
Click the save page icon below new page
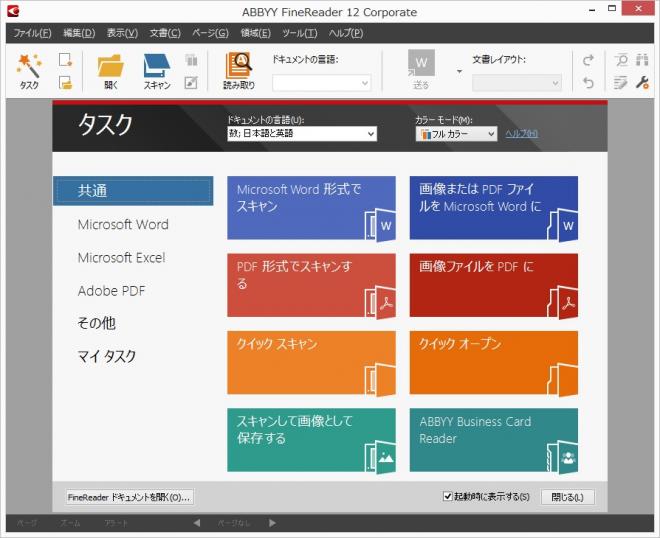pos(66,83)
